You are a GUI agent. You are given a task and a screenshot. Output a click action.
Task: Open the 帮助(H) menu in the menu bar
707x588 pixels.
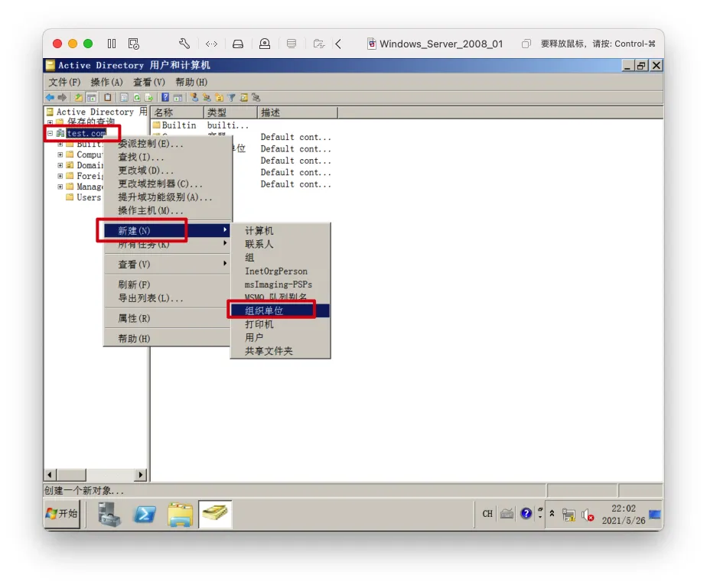(x=191, y=82)
